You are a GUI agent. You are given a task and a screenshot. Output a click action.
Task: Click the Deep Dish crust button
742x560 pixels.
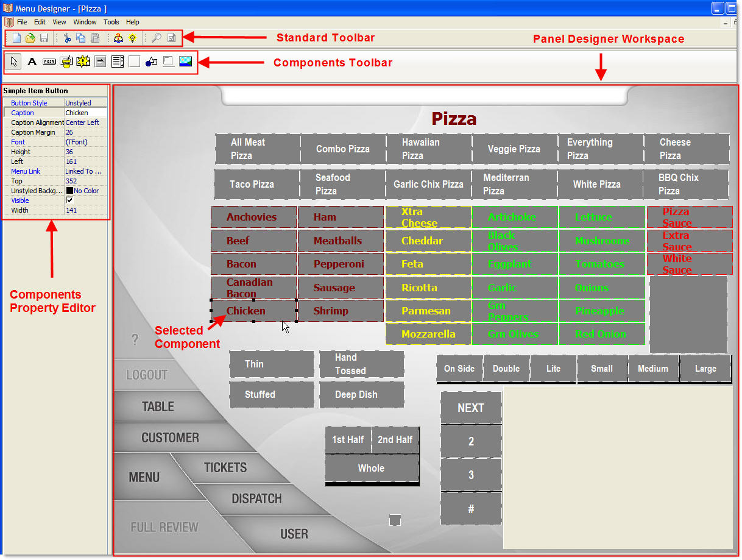click(x=361, y=395)
